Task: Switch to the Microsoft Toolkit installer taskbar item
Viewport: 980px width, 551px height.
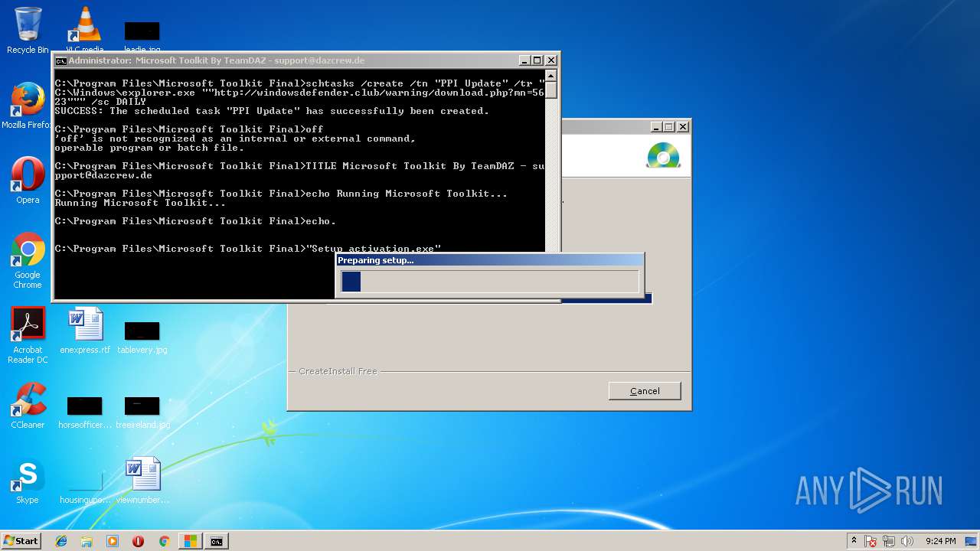Action: (x=190, y=541)
